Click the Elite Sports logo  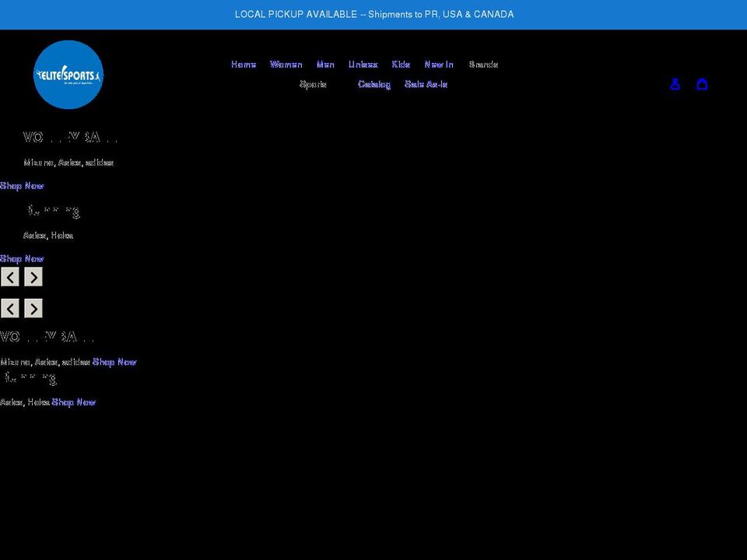(68, 75)
